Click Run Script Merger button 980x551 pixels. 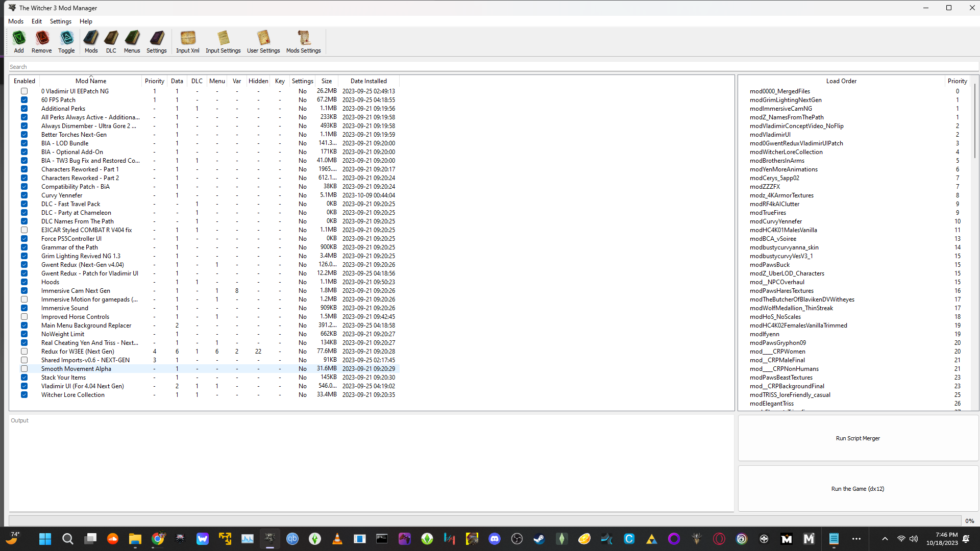(x=858, y=438)
